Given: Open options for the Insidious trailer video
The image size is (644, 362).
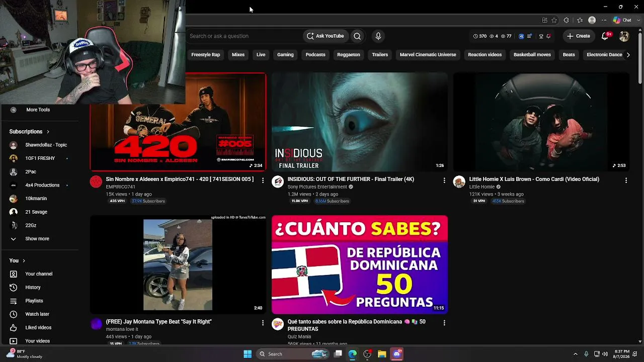Looking at the screenshot, I should point(444,180).
